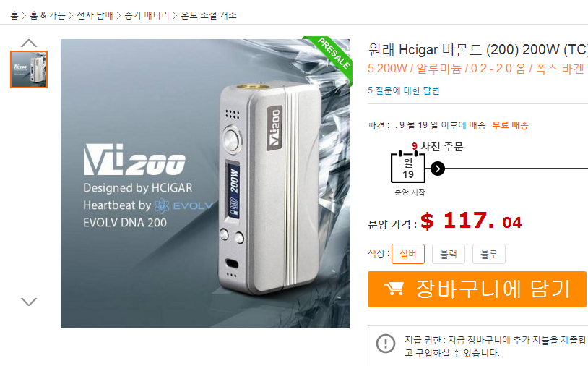The height and width of the screenshot is (366, 588).
Task: Select the 블루 color option
Action: [489, 254]
